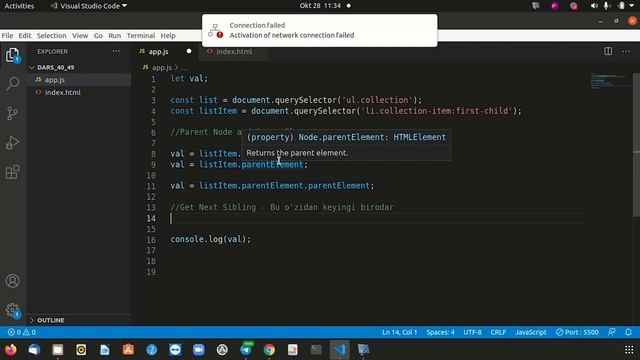The image size is (640, 360).
Task: Open the Search view in activity bar
Action: click(13, 83)
